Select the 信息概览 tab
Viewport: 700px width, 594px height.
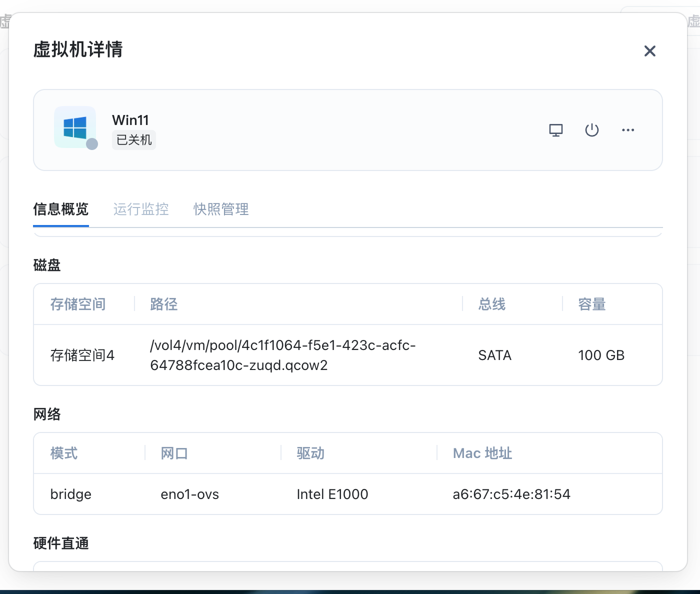tap(61, 209)
